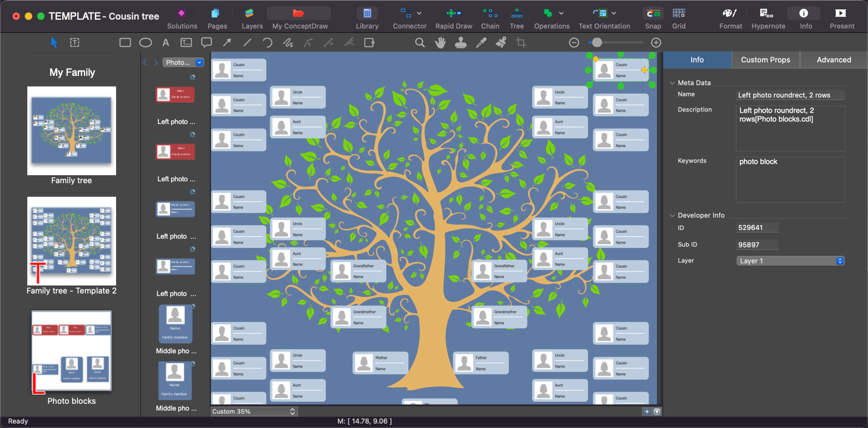Viewport: 868px width, 428px height.
Task: Collapse the Developer Info section
Action: click(672, 215)
